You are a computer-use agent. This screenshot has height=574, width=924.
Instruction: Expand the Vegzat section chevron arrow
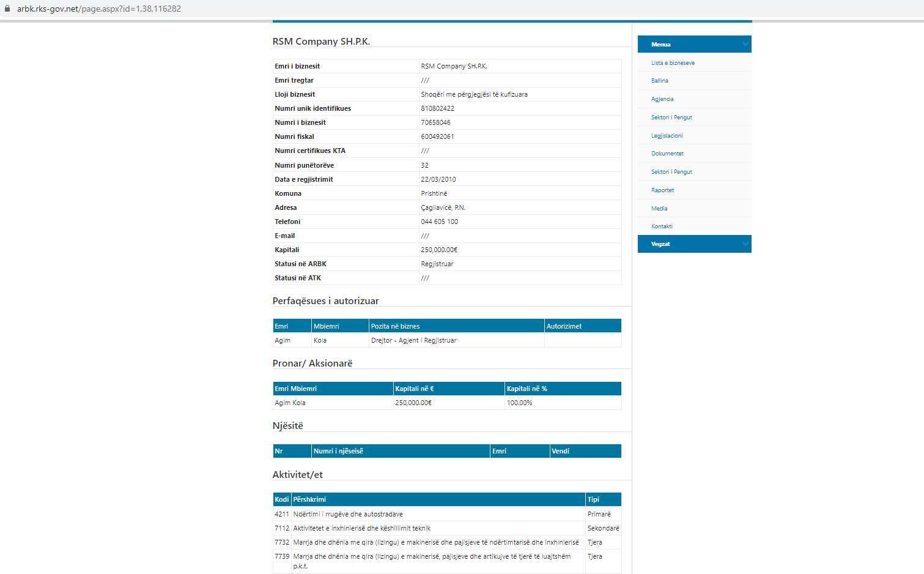[744, 244]
